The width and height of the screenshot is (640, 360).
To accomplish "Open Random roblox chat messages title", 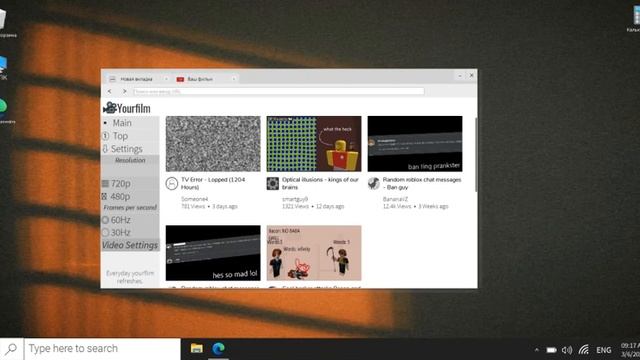I will (x=422, y=183).
